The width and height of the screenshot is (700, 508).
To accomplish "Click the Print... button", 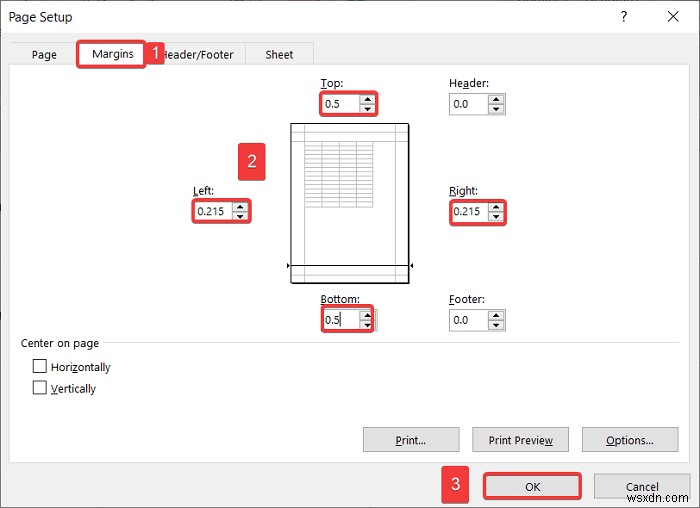I will click(411, 440).
